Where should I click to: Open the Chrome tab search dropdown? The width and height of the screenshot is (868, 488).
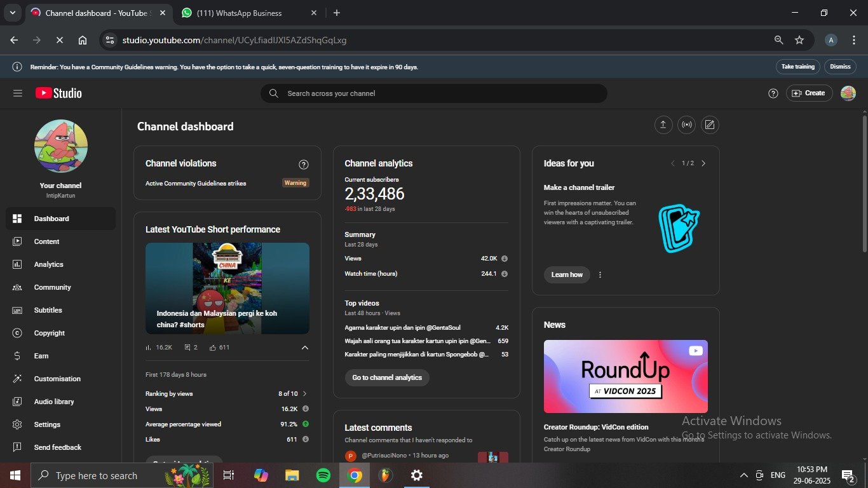click(12, 13)
